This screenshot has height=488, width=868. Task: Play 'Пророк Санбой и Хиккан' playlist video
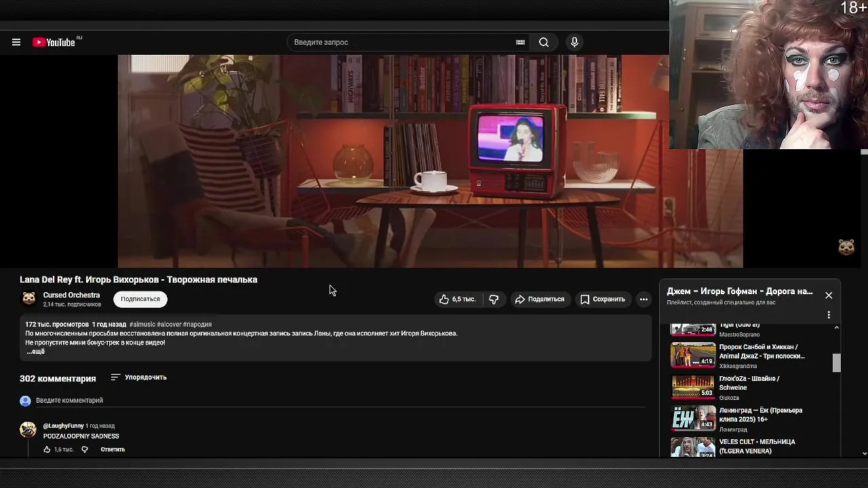(693, 354)
